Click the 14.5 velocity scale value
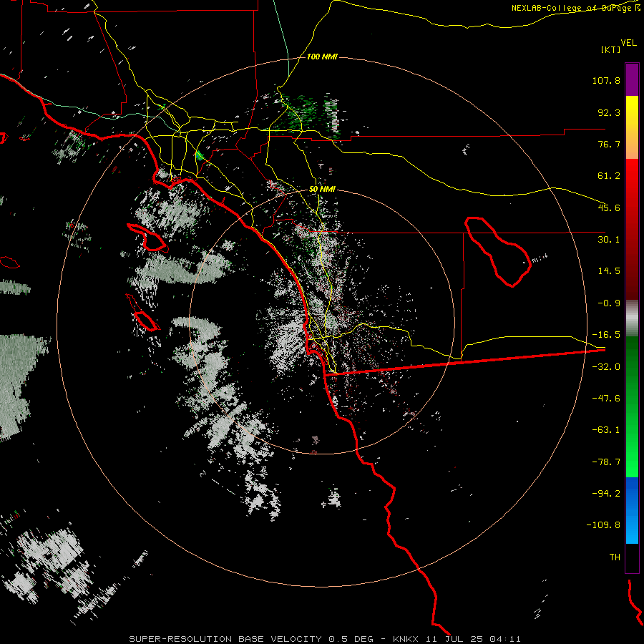This screenshot has height=644, width=644. coord(609,271)
